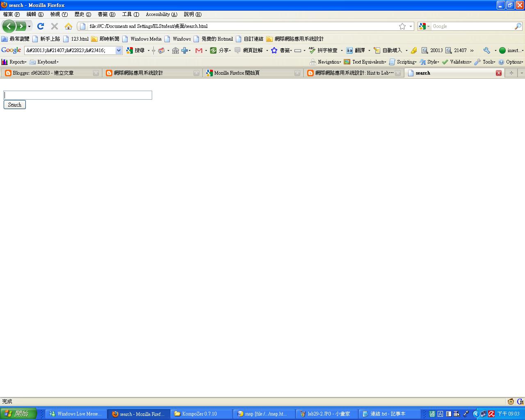Viewport: 525px width, 420px height.
Task: Open Validators dropdown
Action: [x=457, y=62]
